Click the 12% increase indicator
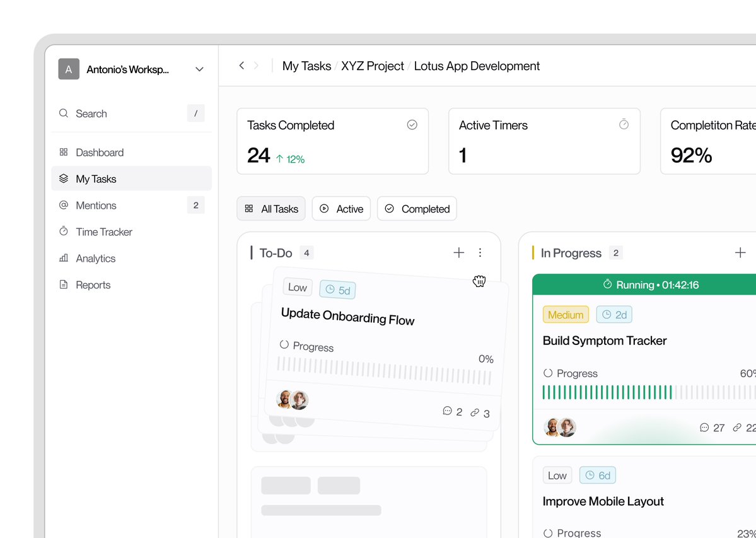This screenshot has height=538, width=756. tap(290, 159)
